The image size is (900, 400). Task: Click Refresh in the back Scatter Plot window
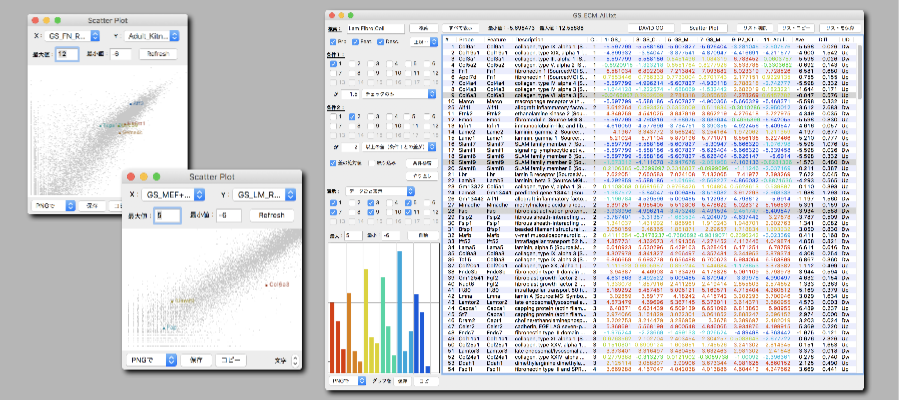(158, 54)
